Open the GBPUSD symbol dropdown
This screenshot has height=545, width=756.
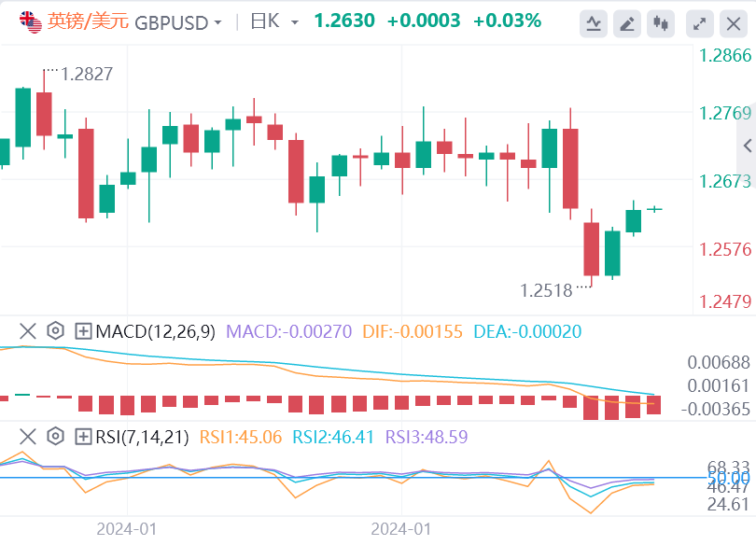217,22
